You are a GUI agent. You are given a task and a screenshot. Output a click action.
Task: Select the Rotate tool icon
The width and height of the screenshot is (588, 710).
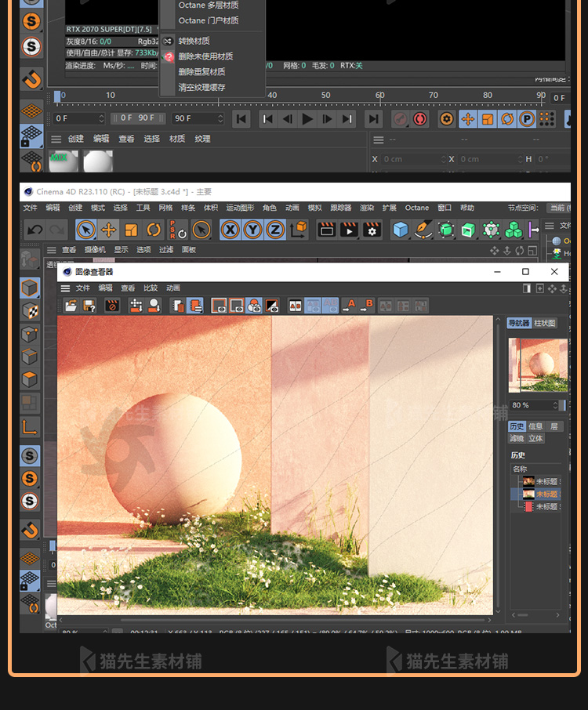tap(154, 230)
